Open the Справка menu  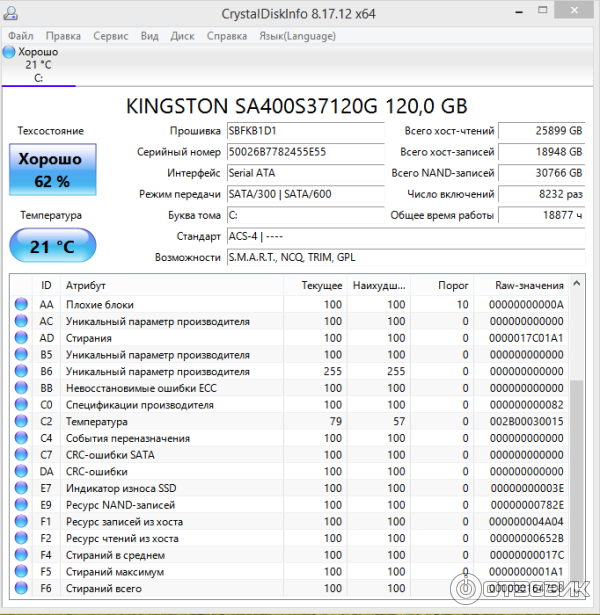point(227,36)
